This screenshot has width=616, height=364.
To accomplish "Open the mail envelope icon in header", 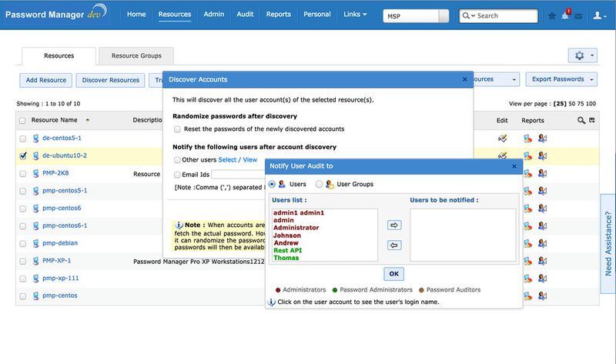I will (x=578, y=16).
